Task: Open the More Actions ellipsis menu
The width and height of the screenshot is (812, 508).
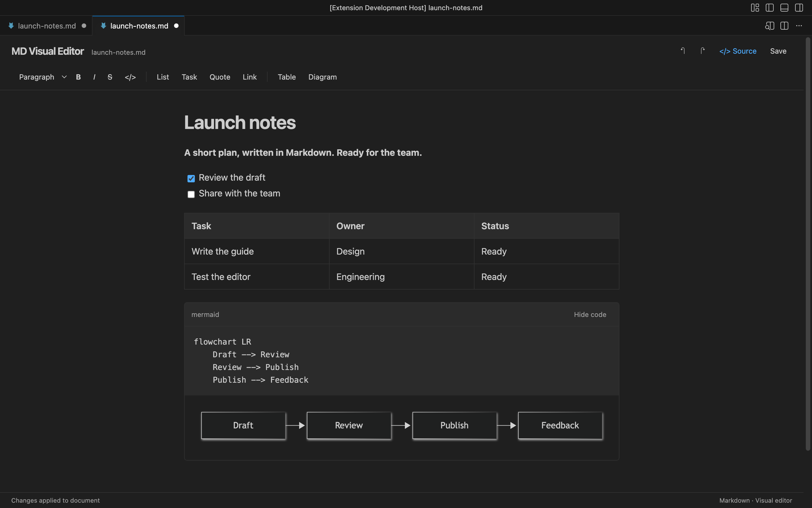Action: point(799,26)
